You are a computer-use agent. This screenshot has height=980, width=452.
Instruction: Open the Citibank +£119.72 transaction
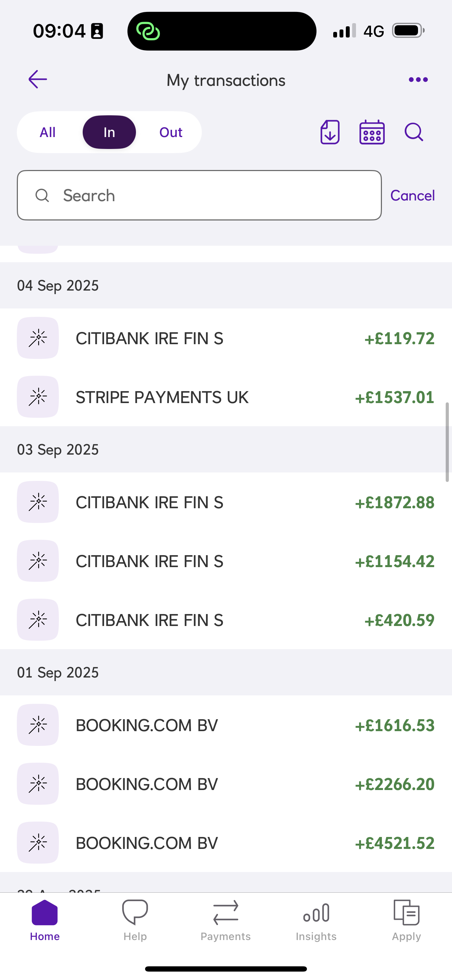pos(226,338)
